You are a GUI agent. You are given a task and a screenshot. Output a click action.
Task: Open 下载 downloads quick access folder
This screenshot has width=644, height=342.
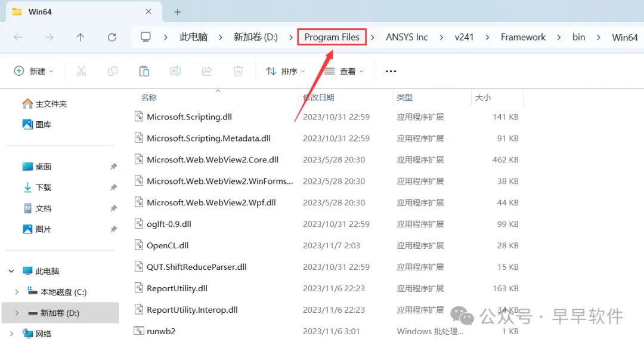(37, 187)
